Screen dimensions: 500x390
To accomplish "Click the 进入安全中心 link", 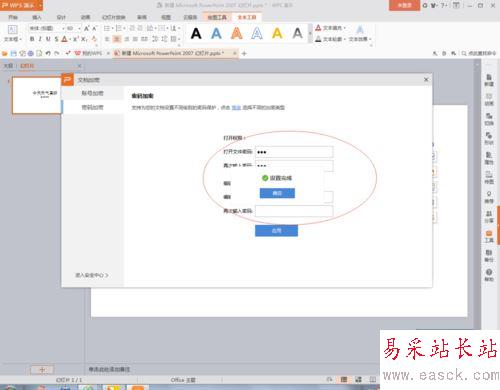I will (x=92, y=275).
